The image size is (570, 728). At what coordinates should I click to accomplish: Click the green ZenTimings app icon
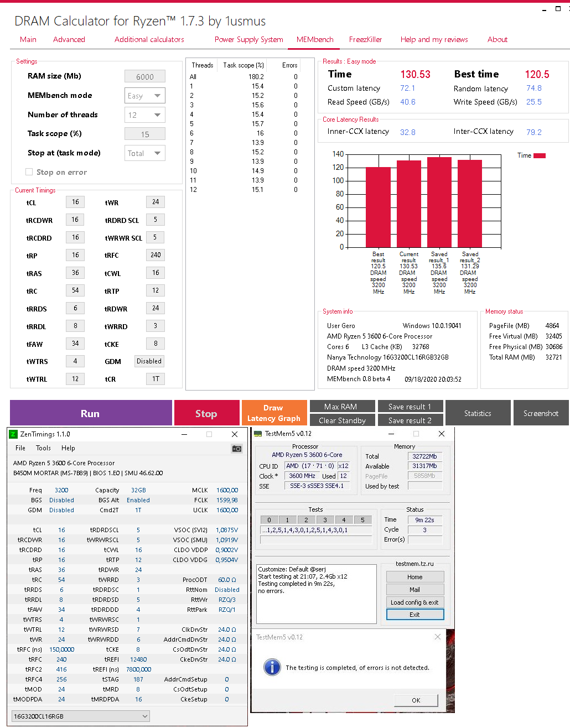12,434
